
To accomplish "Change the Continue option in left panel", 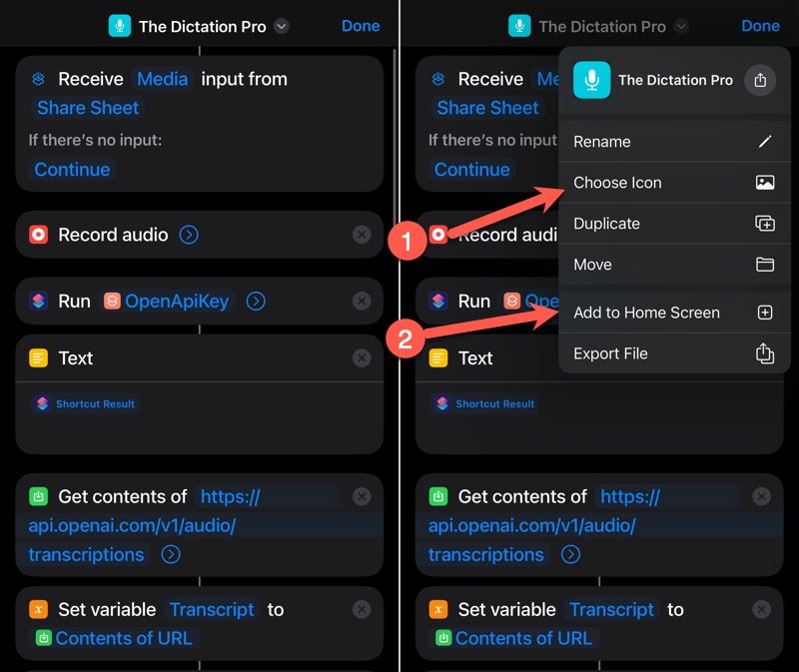I will (72, 170).
